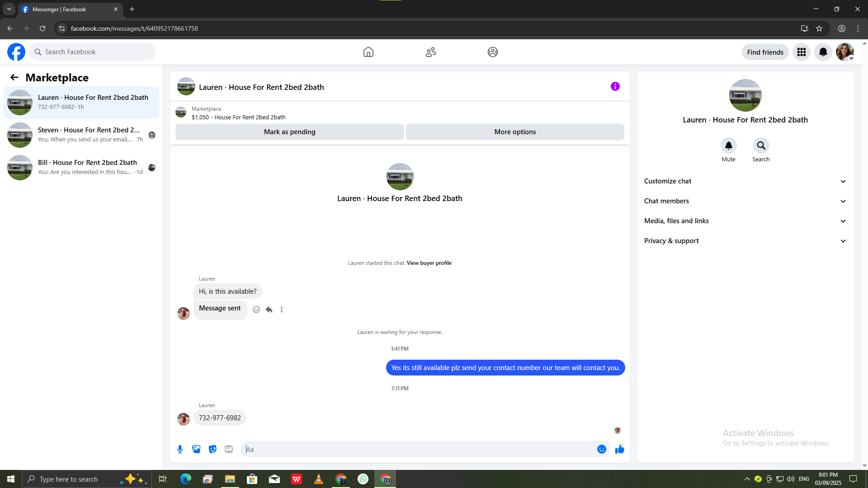Open the Lauren conversation

pyautogui.click(x=81, y=103)
